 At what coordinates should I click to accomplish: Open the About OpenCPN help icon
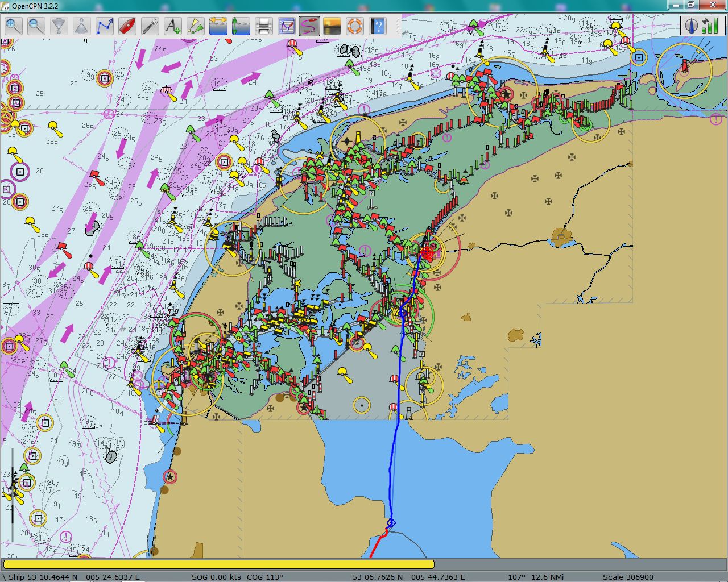(x=378, y=26)
